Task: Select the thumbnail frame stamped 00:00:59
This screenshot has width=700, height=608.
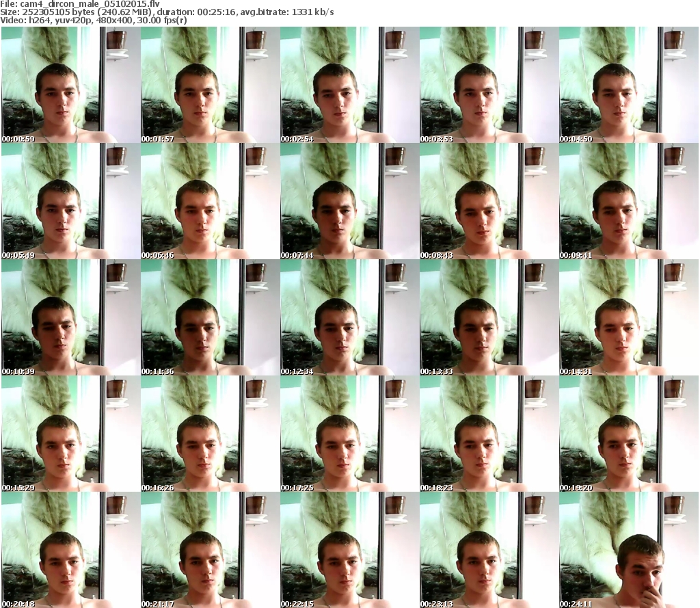Action: (x=70, y=85)
